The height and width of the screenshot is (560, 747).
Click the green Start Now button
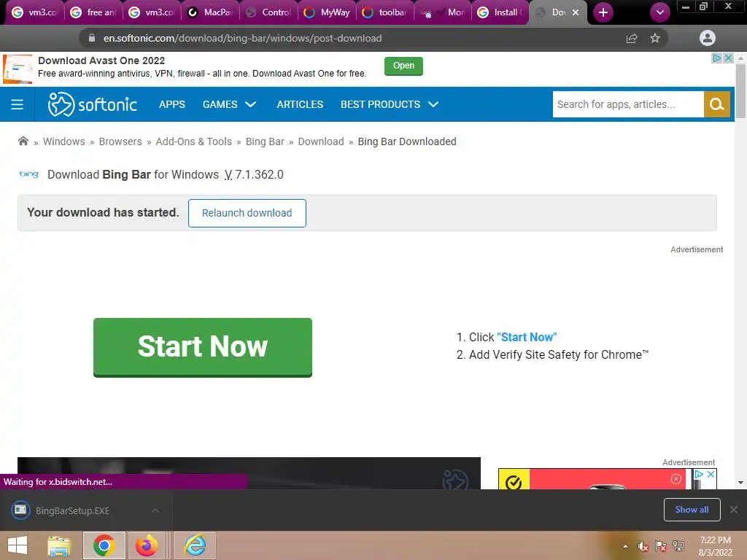coord(203,347)
